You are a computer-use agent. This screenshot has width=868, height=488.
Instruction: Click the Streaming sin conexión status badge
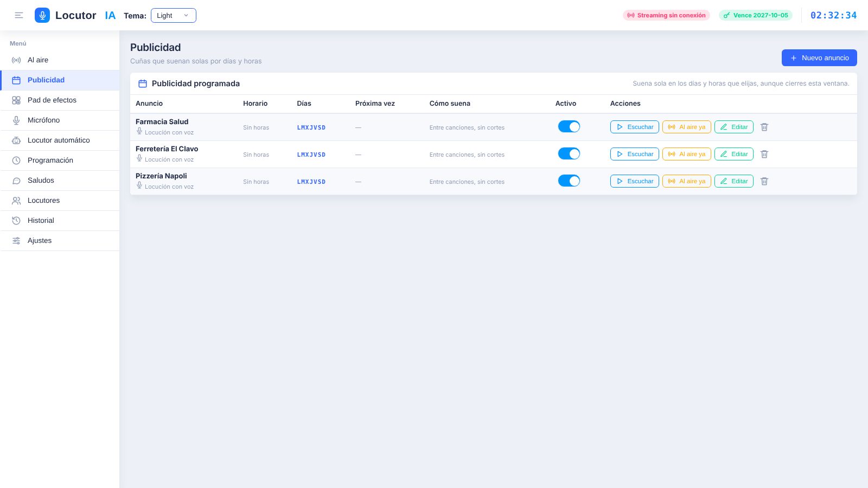[x=666, y=15]
